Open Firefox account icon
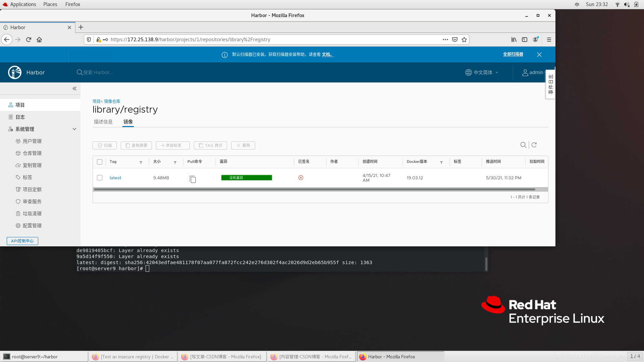This screenshot has height=362, width=644. pyautogui.click(x=536, y=40)
